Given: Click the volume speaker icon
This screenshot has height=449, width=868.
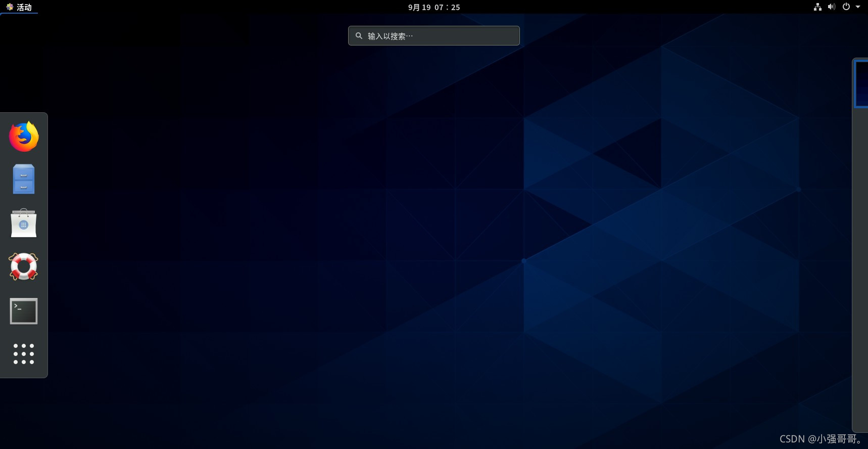Looking at the screenshot, I should [x=832, y=7].
